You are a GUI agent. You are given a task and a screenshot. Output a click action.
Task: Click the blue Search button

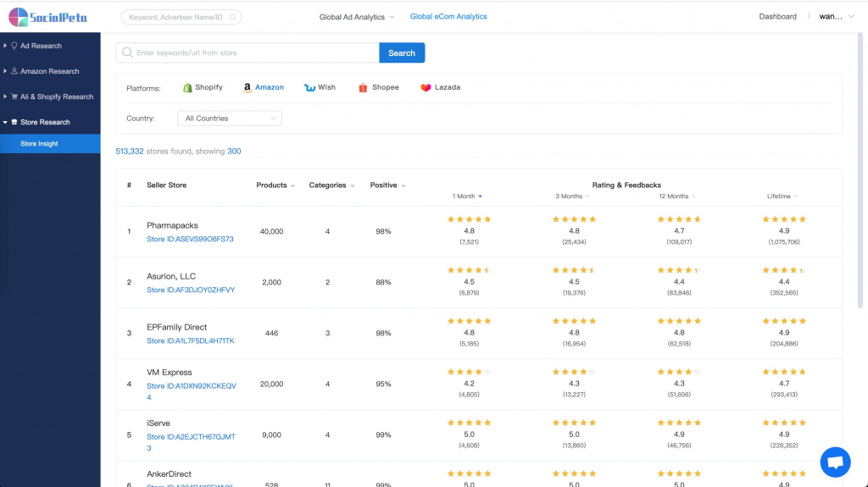click(402, 53)
